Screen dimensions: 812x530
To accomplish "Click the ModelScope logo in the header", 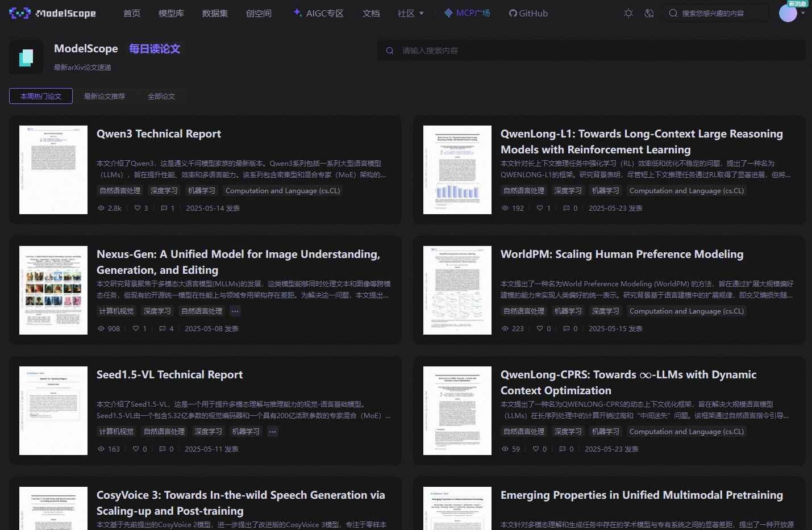I will 53,13.
